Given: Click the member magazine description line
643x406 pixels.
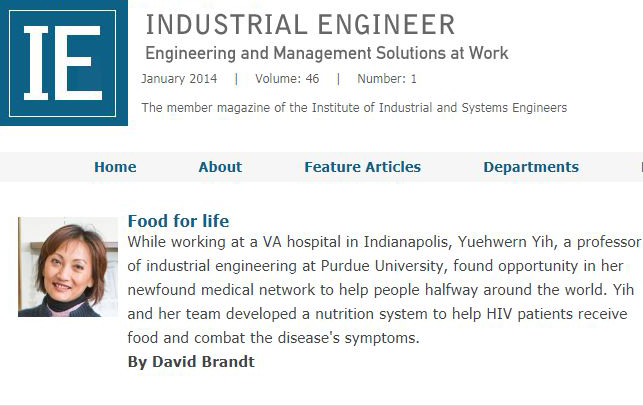Looking at the screenshot, I should [x=354, y=108].
